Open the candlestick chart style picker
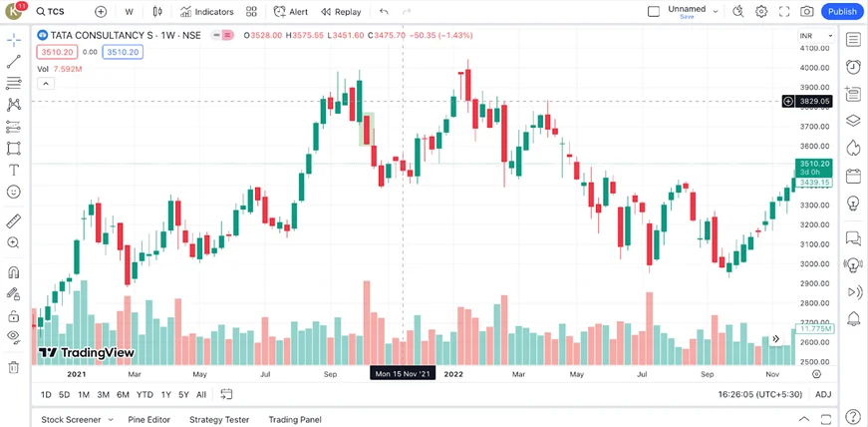 [158, 12]
